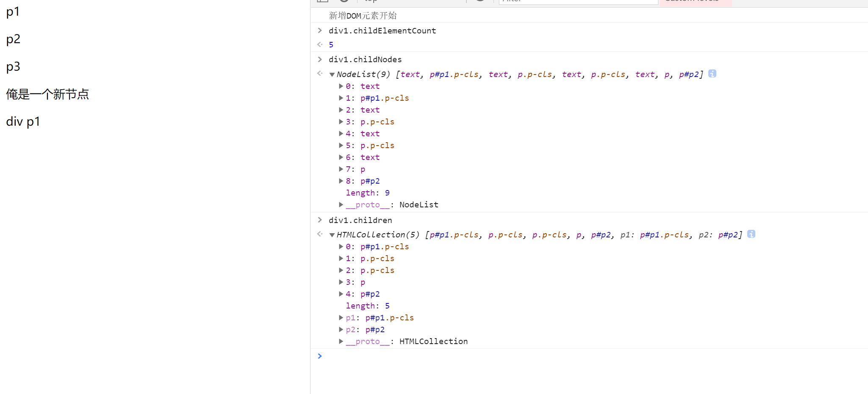The height and width of the screenshot is (394, 868).
Task: Expand entry "1: p#p1.p-cls" in NodeList
Action: (341, 98)
